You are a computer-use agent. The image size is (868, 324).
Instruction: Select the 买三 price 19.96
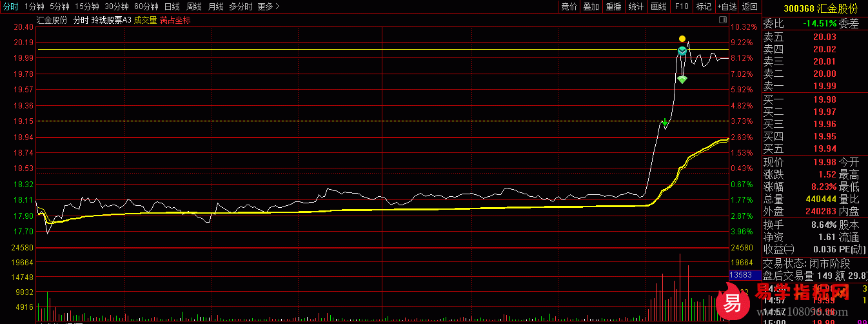pos(824,124)
